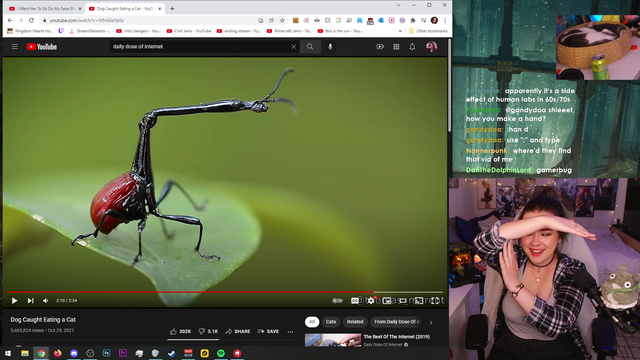Viewport: 640px width, 360px height.
Task: Bookmark this page with the star icon
Action: pos(282,20)
